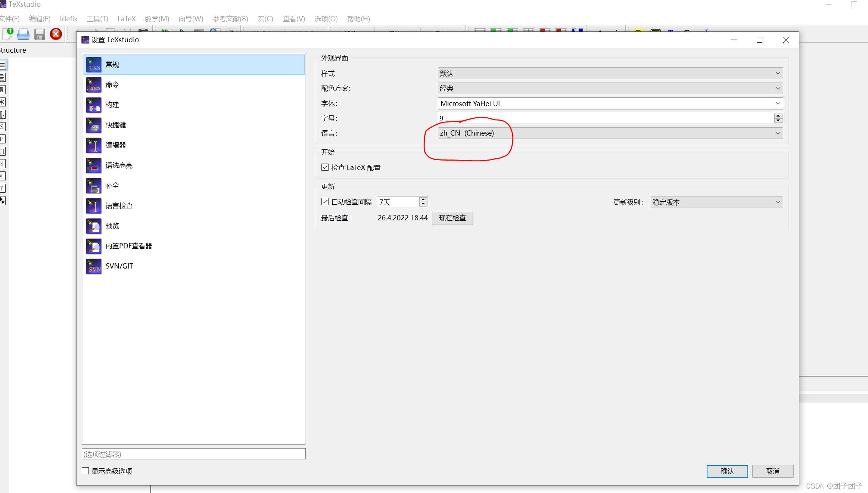Open the 编辑器 editor settings category
Screen dimensions: 868x493
[x=193, y=145]
